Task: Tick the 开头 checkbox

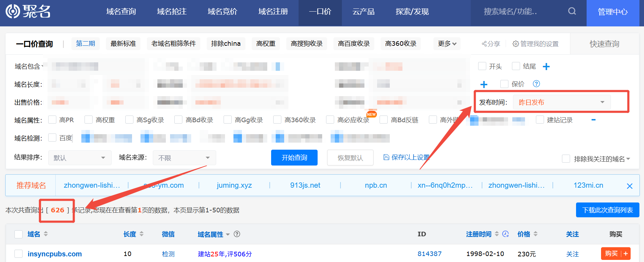Action: coord(482,66)
